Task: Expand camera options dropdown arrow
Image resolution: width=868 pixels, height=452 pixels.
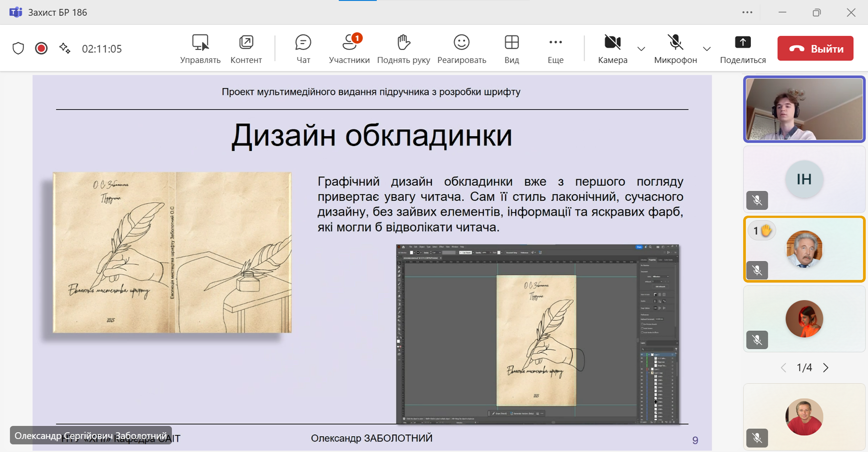Action: (641, 49)
